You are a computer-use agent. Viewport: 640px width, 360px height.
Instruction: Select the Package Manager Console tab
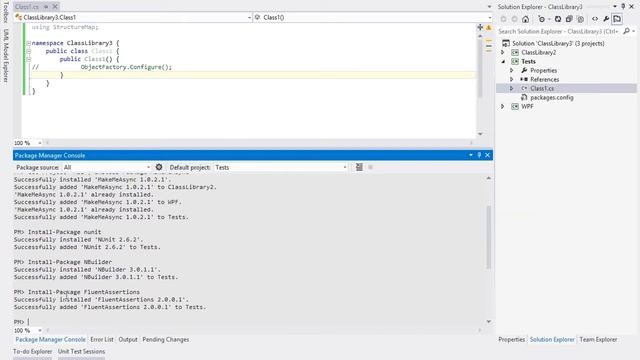tap(50, 339)
